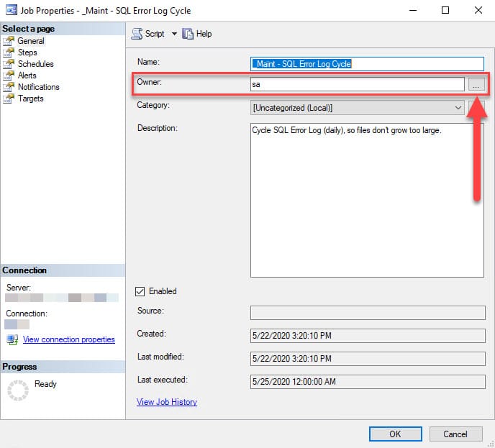Open the View Job History link
The height and width of the screenshot is (448, 495).
tap(167, 402)
